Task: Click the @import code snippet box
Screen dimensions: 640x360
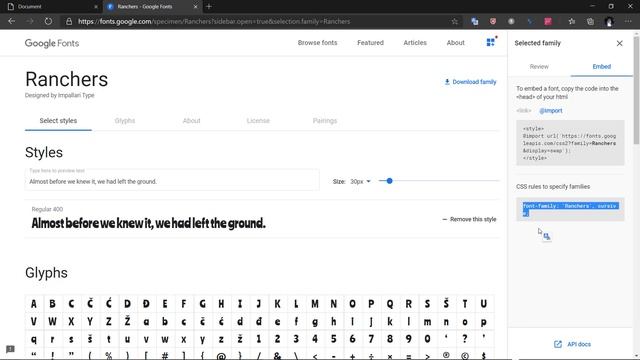Action: click(570, 143)
